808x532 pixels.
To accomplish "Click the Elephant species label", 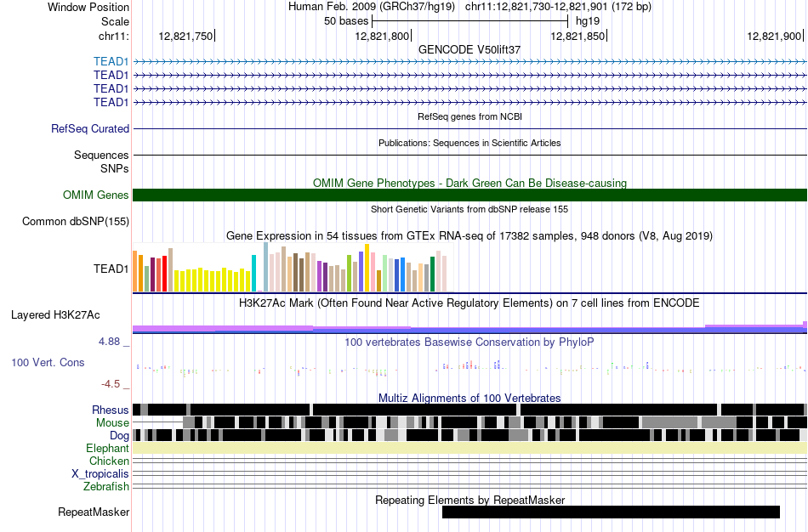I will click(107, 448).
